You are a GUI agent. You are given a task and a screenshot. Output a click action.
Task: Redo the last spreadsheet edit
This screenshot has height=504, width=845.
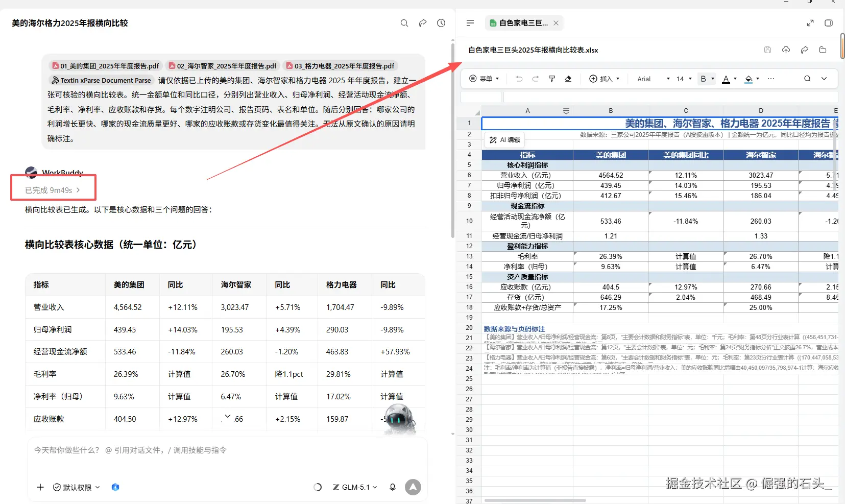pos(536,79)
